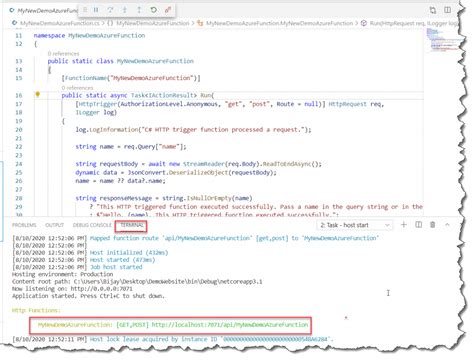Select the MyNewDemoAzureFunction editor tab
The width and height of the screenshot is (474, 360).
click(44, 11)
